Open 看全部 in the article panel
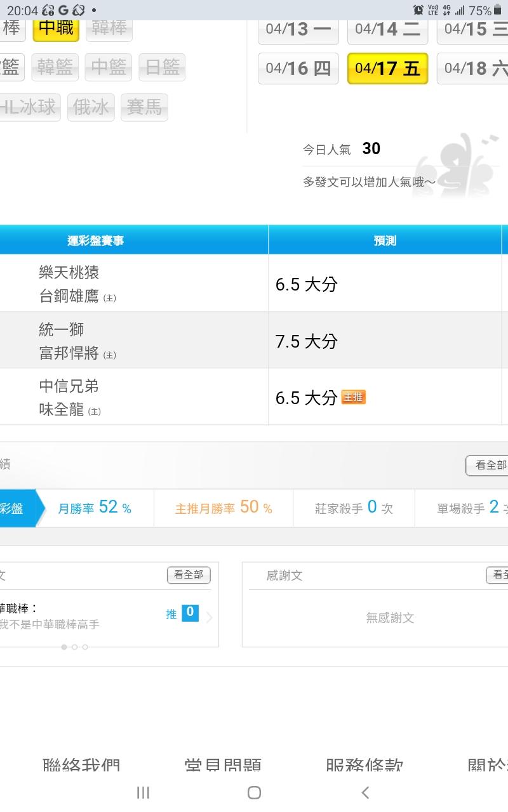The image size is (508, 812). tap(189, 575)
